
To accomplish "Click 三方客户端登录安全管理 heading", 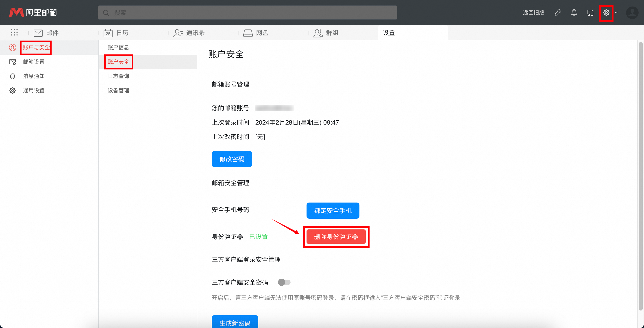I will tap(246, 259).
